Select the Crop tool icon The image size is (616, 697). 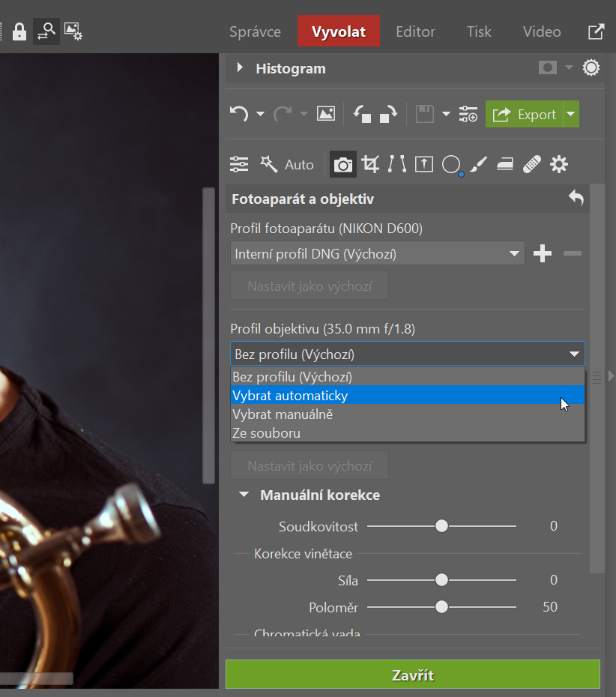click(370, 164)
